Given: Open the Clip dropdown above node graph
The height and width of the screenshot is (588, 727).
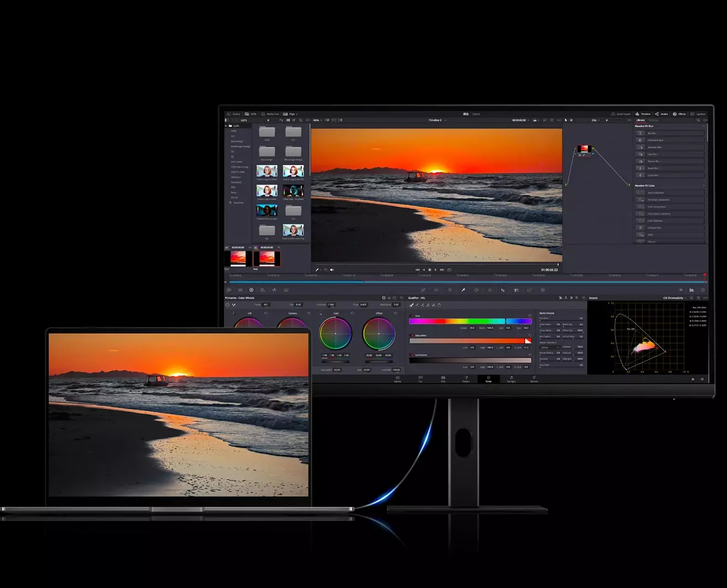Looking at the screenshot, I should coord(595,120).
